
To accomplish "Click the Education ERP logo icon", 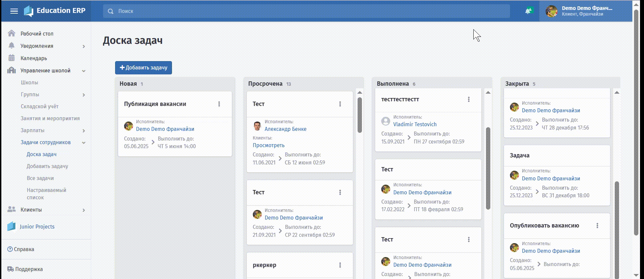I will [29, 11].
